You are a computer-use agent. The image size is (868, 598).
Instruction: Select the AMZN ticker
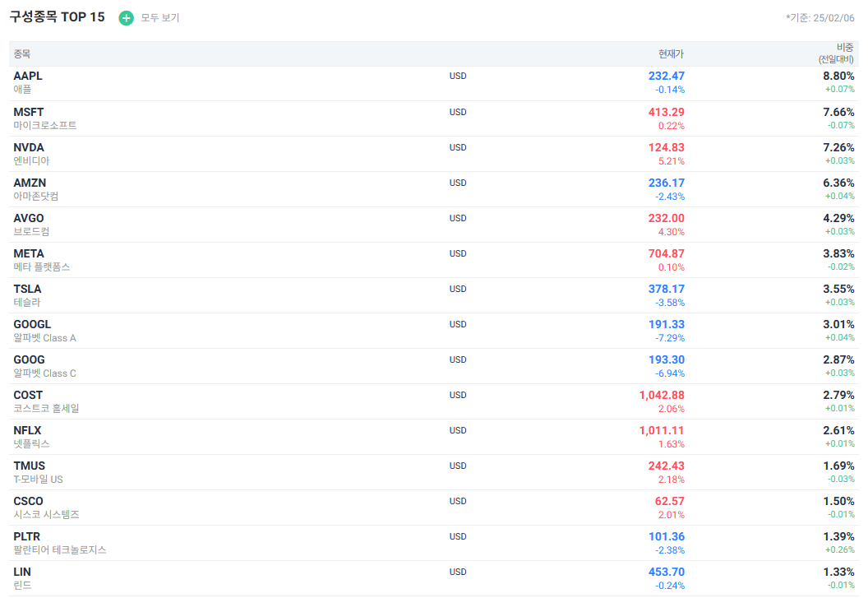pyautogui.click(x=30, y=183)
